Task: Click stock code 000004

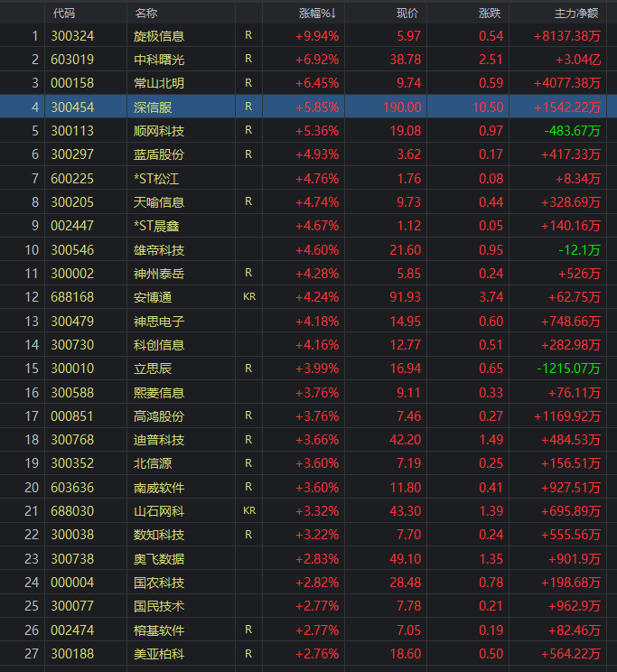Action: [72, 583]
